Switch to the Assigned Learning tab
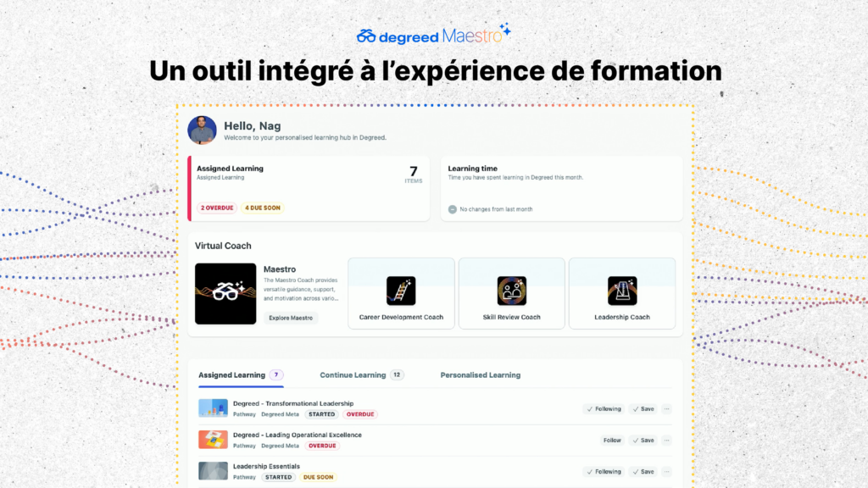Screen dimensions: 868x488 coord(241,375)
